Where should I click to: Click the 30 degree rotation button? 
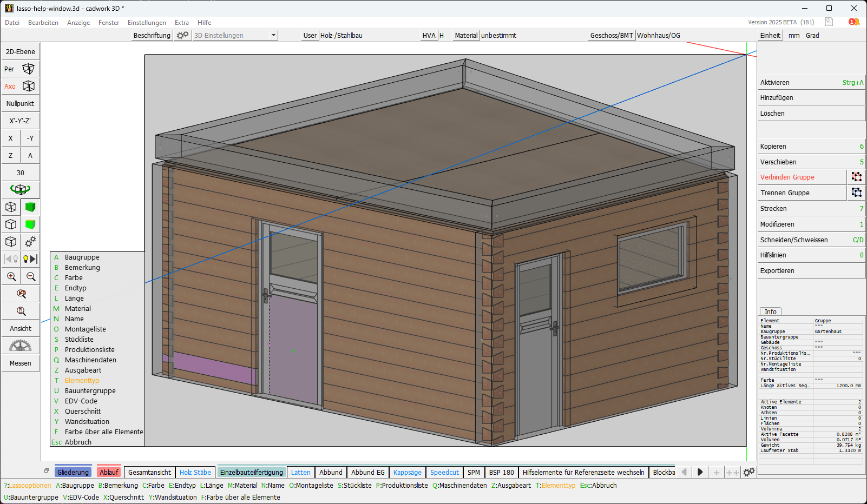pyautogui.click(x=21, y=173)
